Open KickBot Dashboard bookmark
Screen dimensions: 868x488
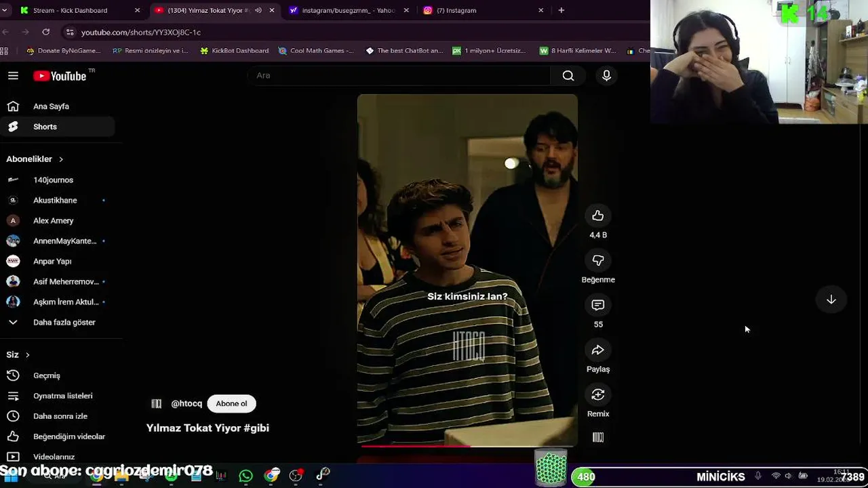[x=234, y=51]
